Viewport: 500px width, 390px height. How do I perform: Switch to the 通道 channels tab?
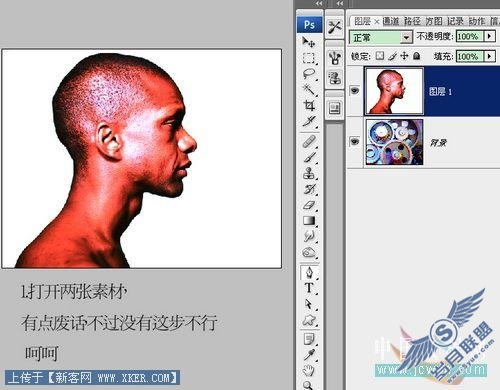(x=391, y=21)
